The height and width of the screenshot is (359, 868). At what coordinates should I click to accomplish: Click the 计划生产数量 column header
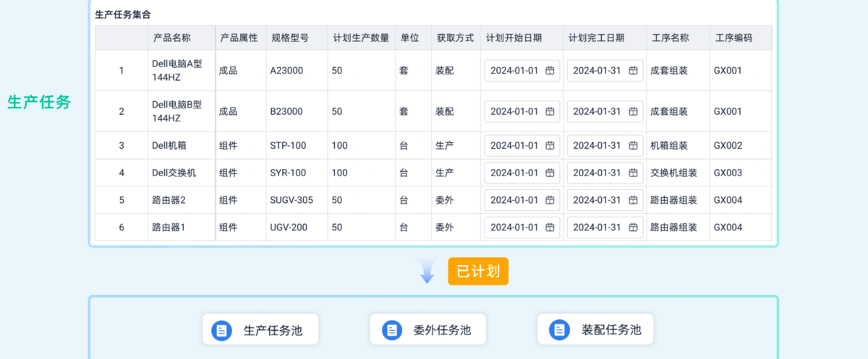(361, 38)
